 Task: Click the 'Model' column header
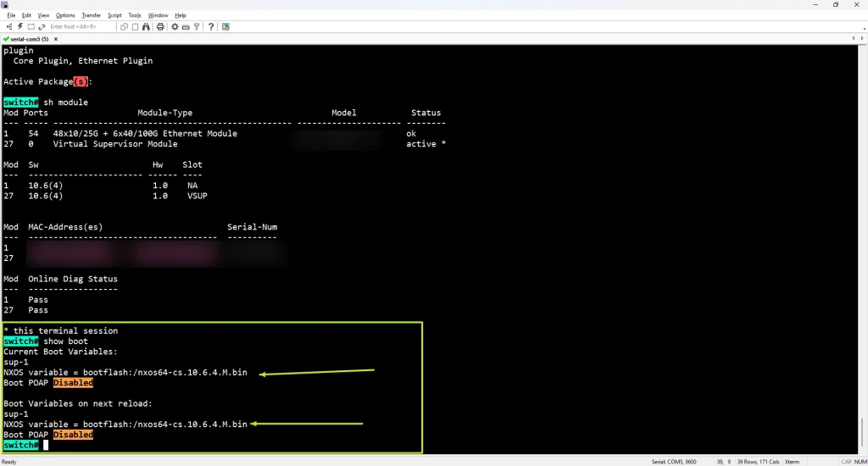coord(344,113)
